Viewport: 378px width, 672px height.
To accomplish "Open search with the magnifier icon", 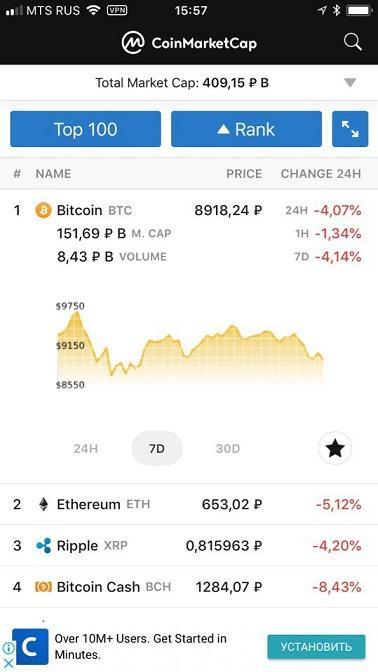I will pos(353,42).
